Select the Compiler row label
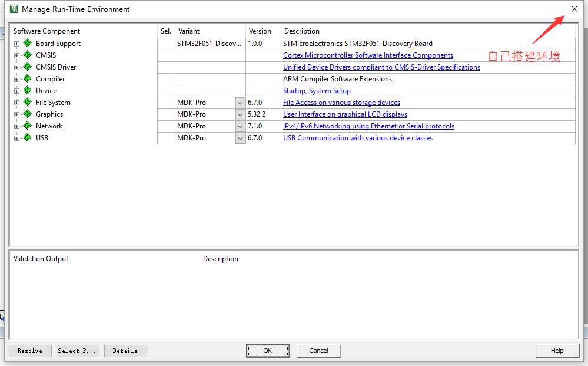Viewport: 588px width, 366px height. point(50,79)
